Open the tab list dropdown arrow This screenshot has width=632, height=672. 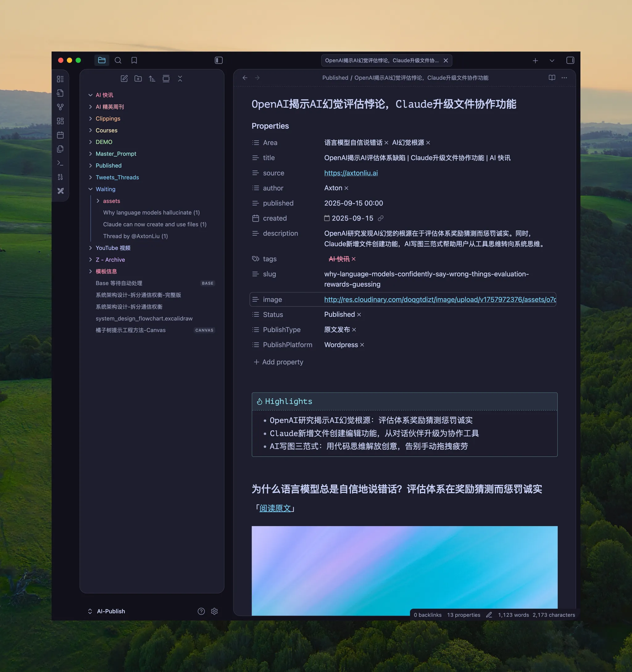point(552,61)
